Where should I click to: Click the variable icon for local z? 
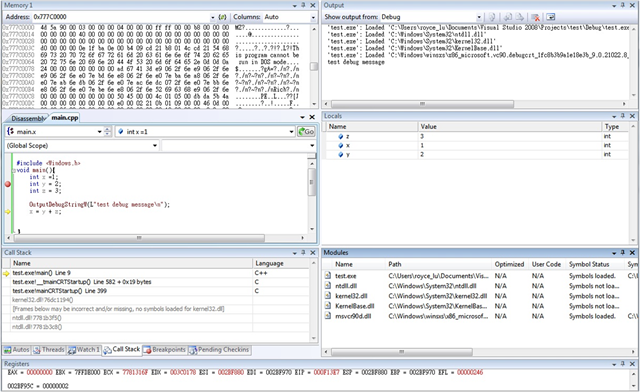point(341,136)
